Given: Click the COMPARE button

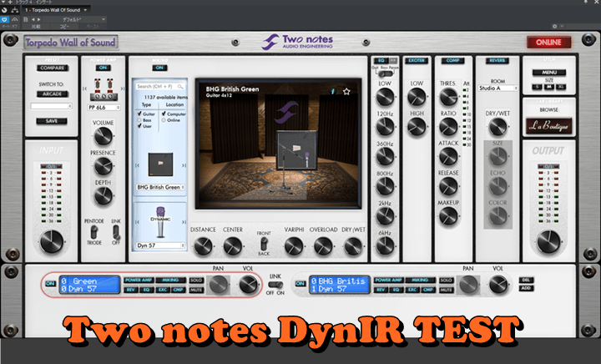Looking at the screenshot, I should coord(53,68).
